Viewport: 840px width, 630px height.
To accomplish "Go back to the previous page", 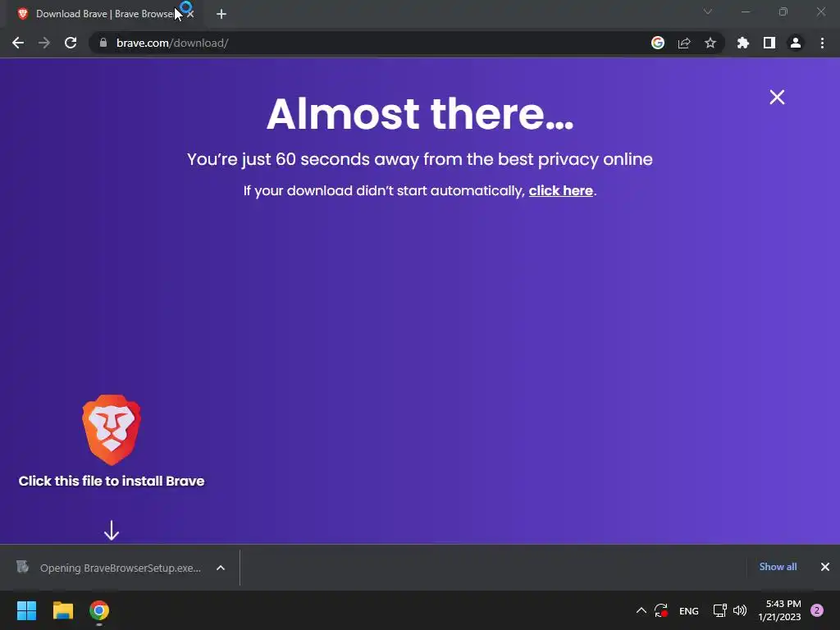I will pyautogui.click(x=18, y=43).
